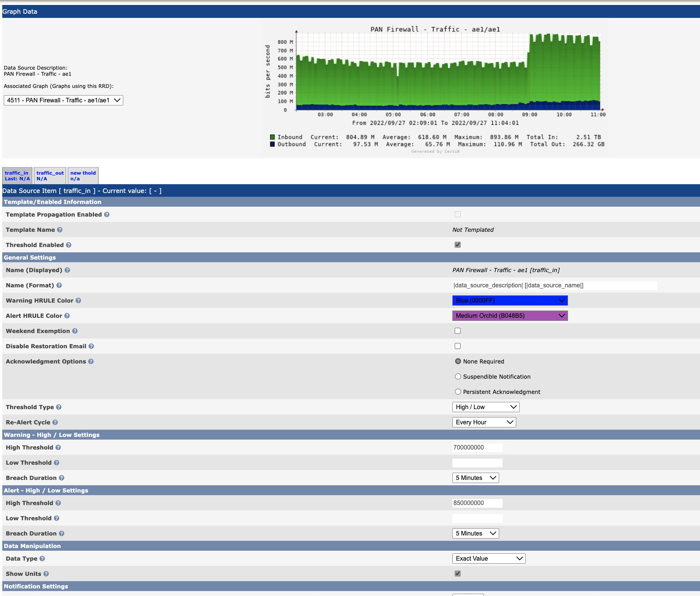Click the Data Manipulation section header

coord(351,546)
